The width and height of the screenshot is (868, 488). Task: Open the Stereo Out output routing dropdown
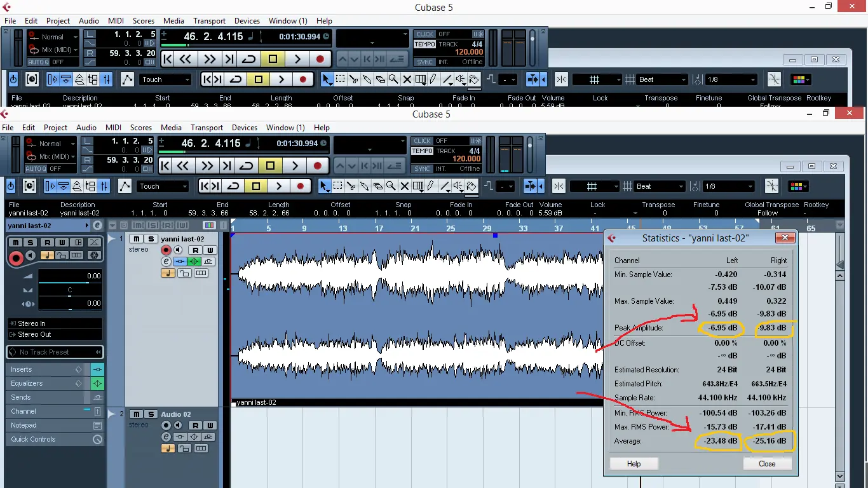54,334
